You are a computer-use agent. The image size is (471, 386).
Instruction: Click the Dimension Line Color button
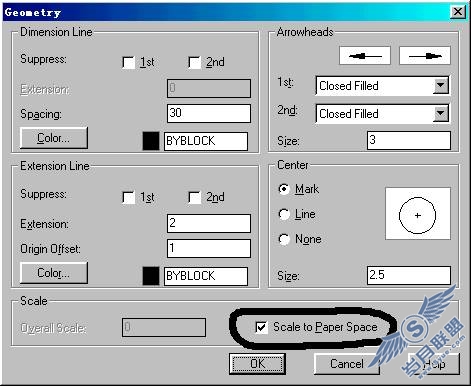(x=54, y=138)
